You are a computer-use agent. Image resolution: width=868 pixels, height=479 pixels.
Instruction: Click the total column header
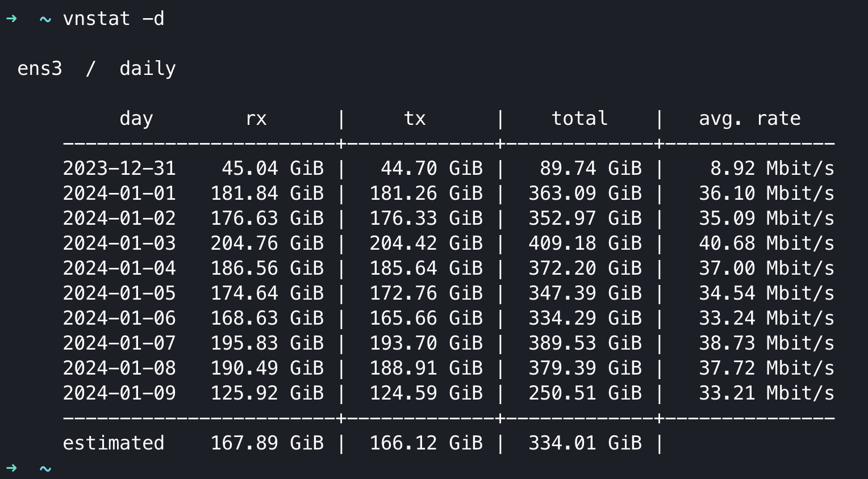(579, 119)
